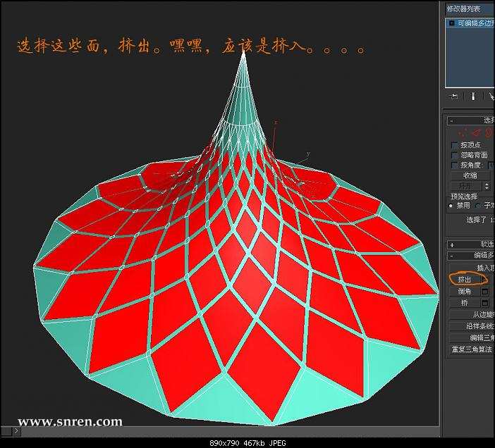Collapse the 选择 rollout header

[x=470, y=120]
